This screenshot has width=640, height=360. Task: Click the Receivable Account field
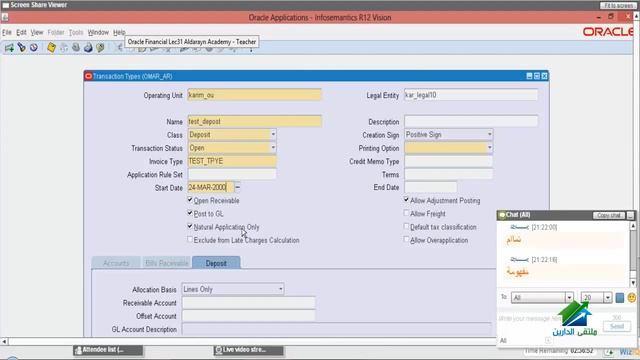(x=248, y=302)
